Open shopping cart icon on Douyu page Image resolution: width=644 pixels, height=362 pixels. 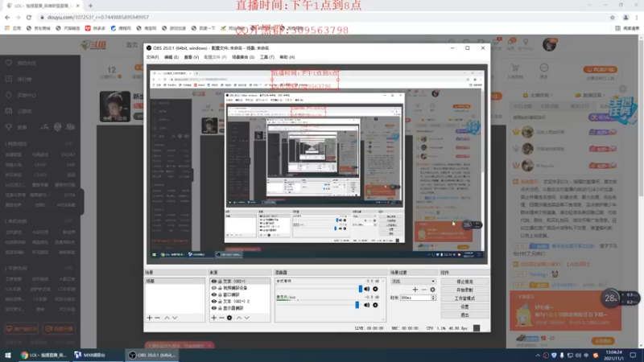tap(515, 68)
